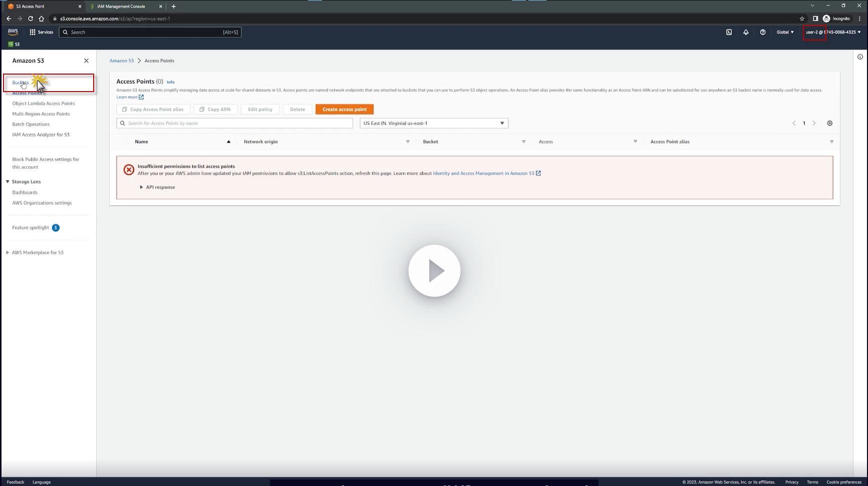
Task: Follow Identity and Access Management link
Action: pyautogui.click(x=487, y=173)
